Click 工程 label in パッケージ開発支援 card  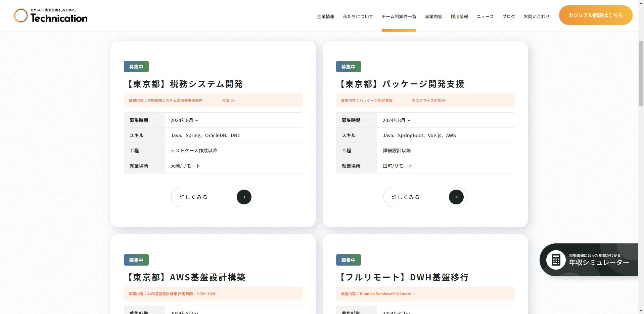(x=346, y=151)
